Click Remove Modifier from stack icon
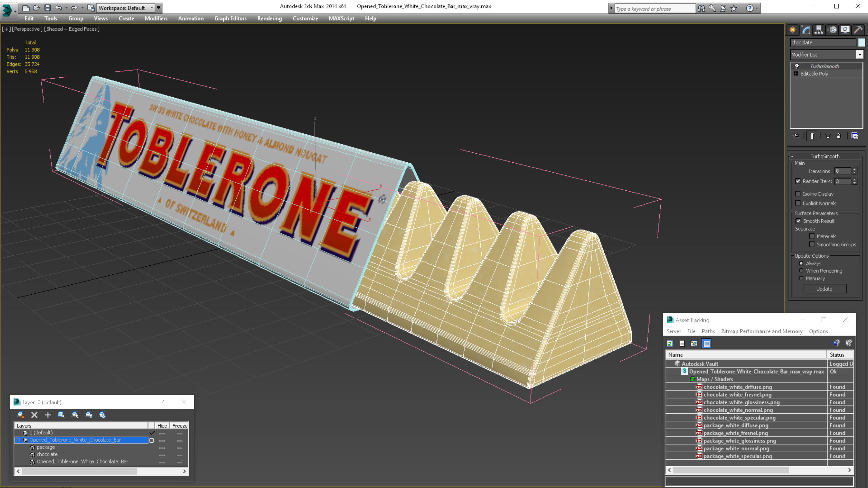The image size is (868, 488). [x=839, y=136]
